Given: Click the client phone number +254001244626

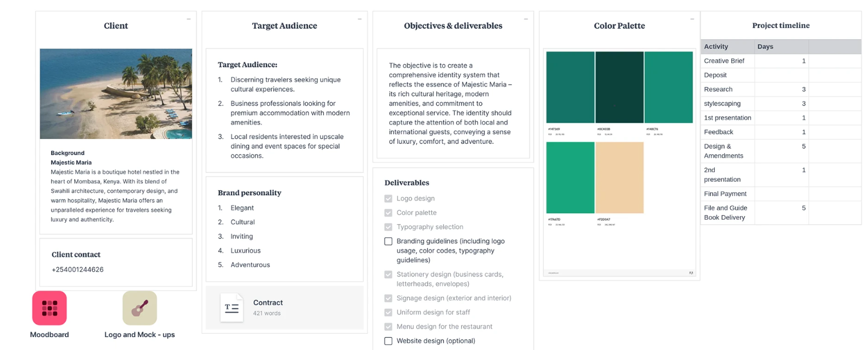Looking at the screenshot, I should coord(78,270).
